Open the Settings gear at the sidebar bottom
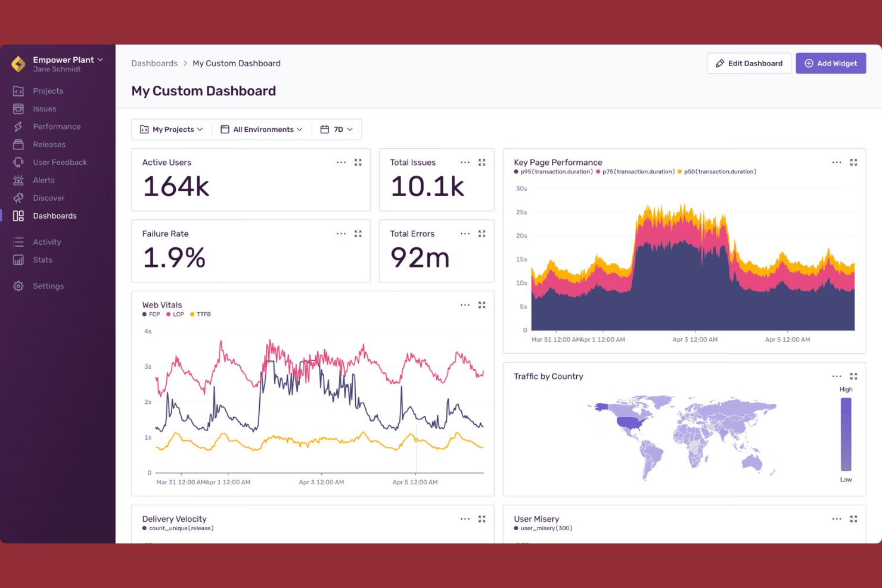This screenshot has width=882, height=588. pos(18,286)
